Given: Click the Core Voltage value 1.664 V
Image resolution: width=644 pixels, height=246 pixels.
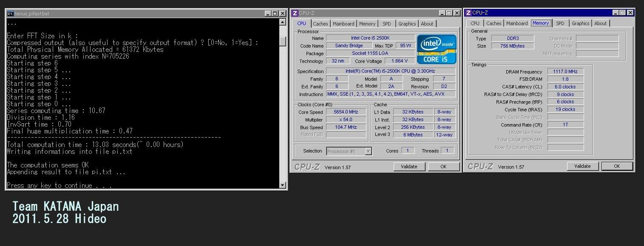Looking at the screenshot, I should pos(400,61).
